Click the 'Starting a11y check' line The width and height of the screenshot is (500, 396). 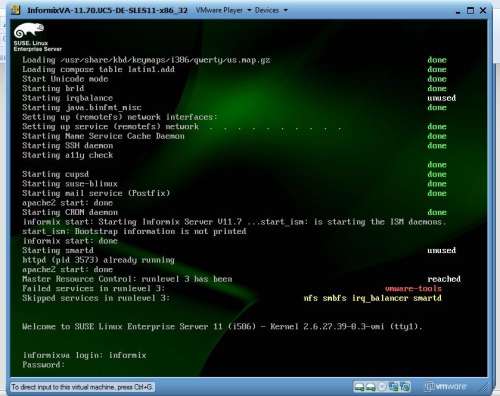[67, 155]
